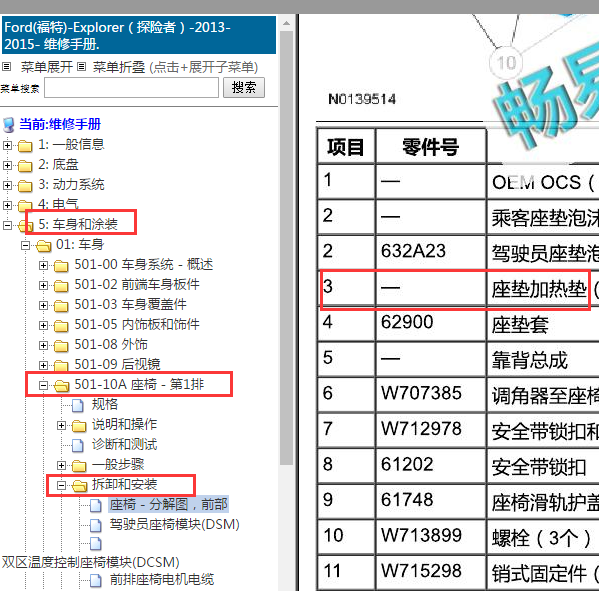Click document icon beside 座椅 - 分解图，前部
The height and width of the screenshot is (591, 599).
pyautogui.click(x=96, y=505)
